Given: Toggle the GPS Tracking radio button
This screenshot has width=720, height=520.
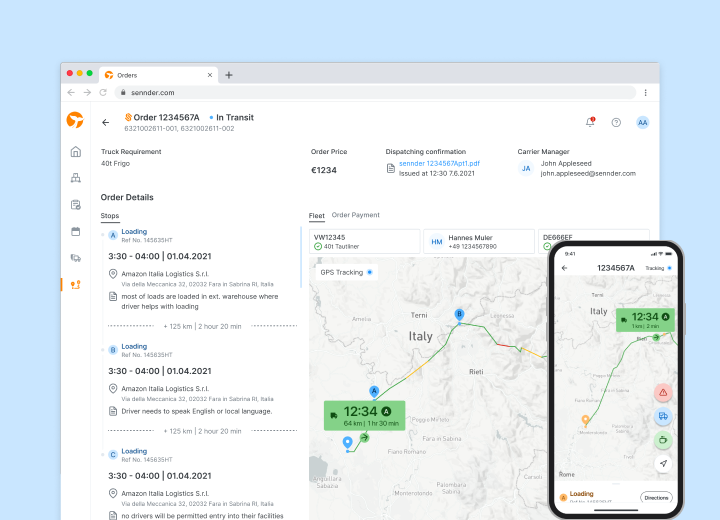Looking at the screenshot, I should point(369,272).
